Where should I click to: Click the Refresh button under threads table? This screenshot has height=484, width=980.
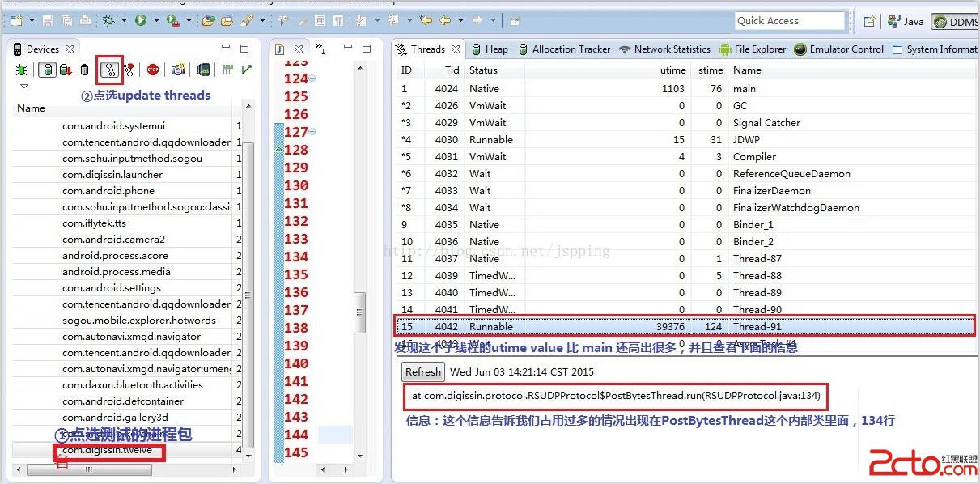click(x=423, y=371)
